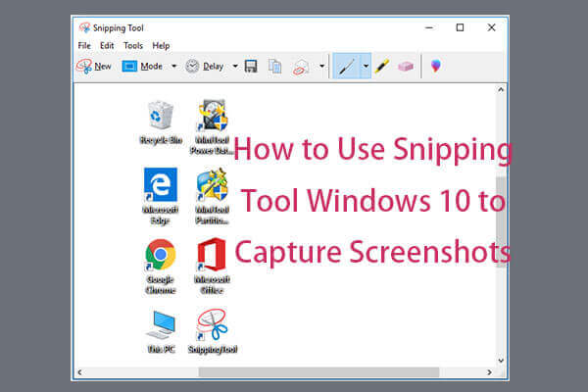
Task: Click the Delay button label
Action: coord(214,67)
